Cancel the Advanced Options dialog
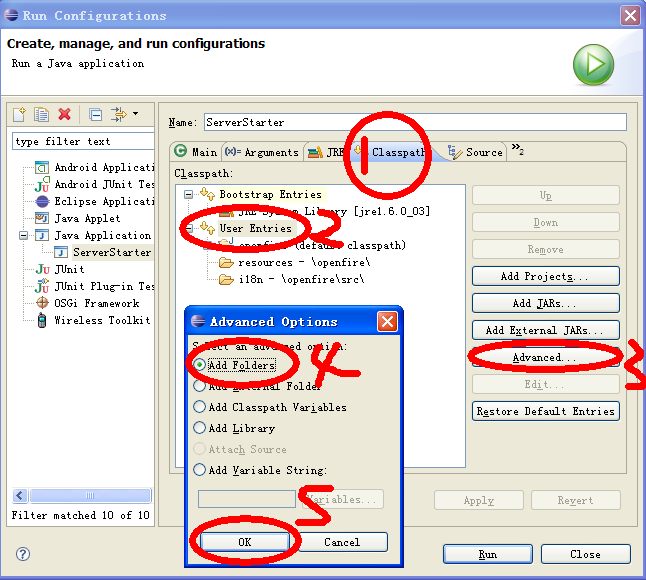 (x=342, y=542)
